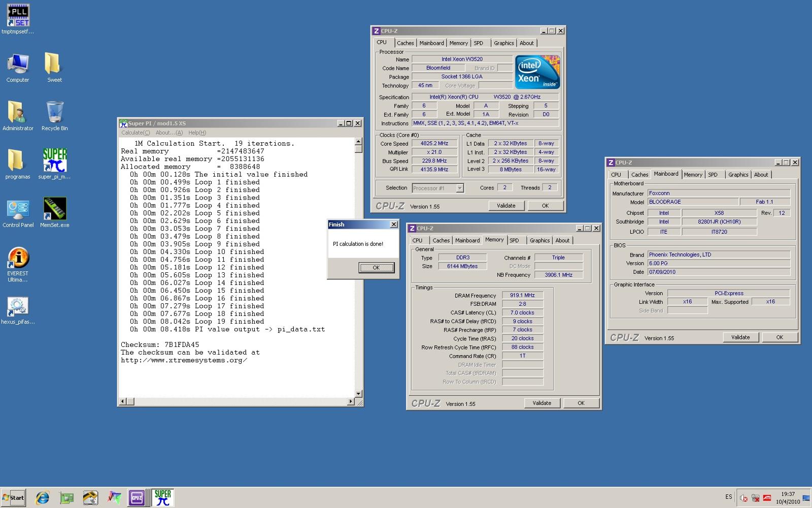The image size is (812, 508).
Task: Switch to Memory tab in top CPU-Z window
Action: 458,43
